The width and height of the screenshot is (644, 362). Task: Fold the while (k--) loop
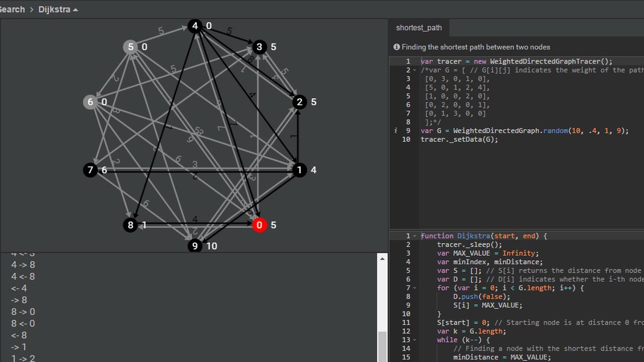[414, 340]
